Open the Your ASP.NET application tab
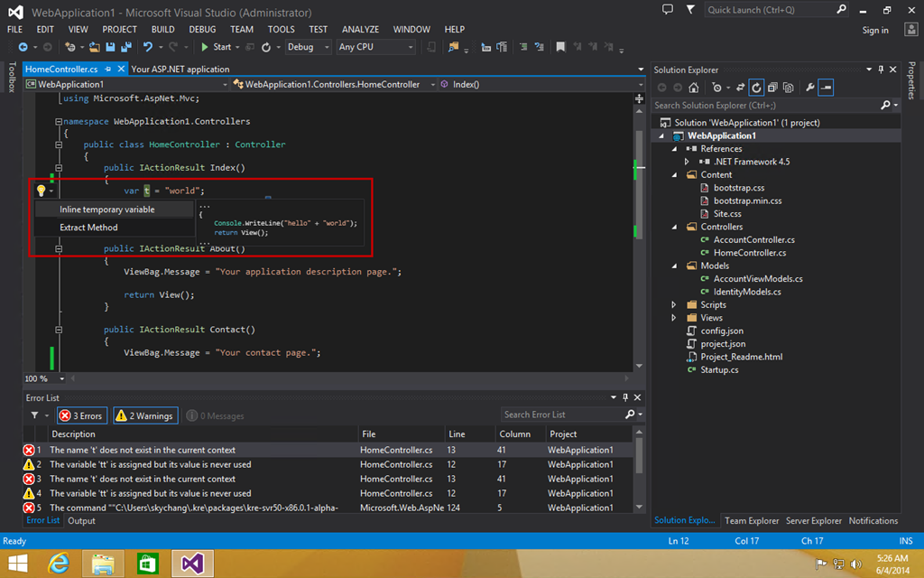The height and width of the screenshot is (578, 924). tap(180, 69)
